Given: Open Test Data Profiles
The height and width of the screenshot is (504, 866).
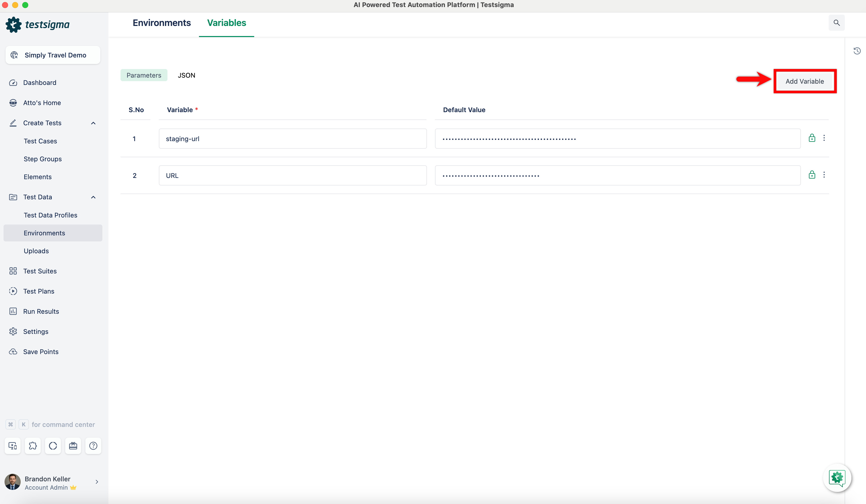Looking at the screenshot, I should click(50, 215).
